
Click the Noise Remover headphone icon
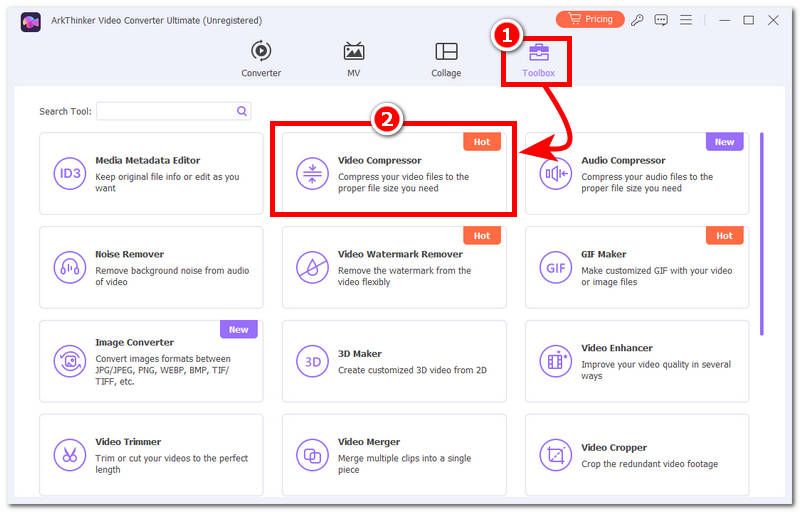pos(69,267)
